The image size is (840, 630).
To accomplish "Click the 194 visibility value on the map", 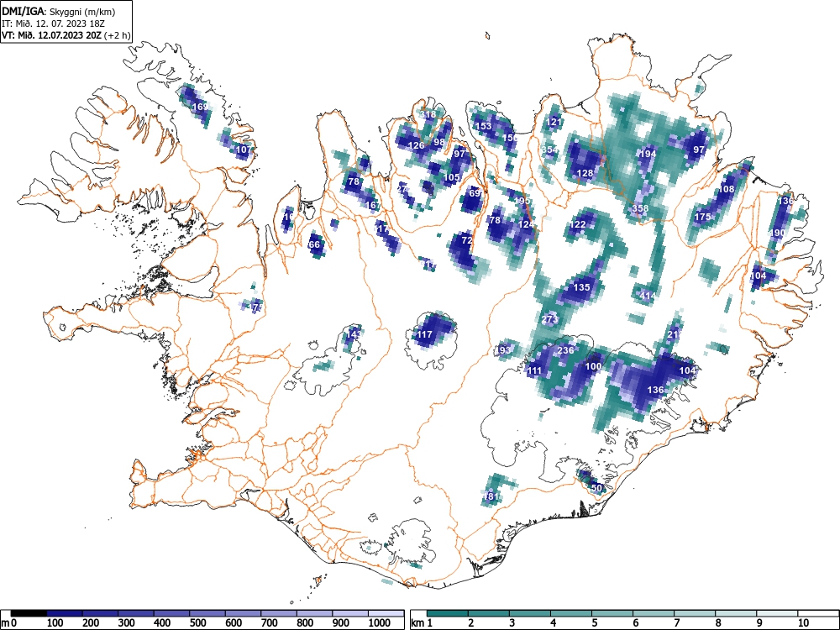I will click(x=648, y=154).
